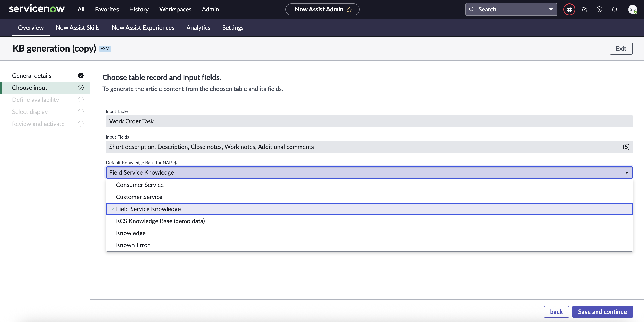Open the Favorites menu

click(107, 9)
